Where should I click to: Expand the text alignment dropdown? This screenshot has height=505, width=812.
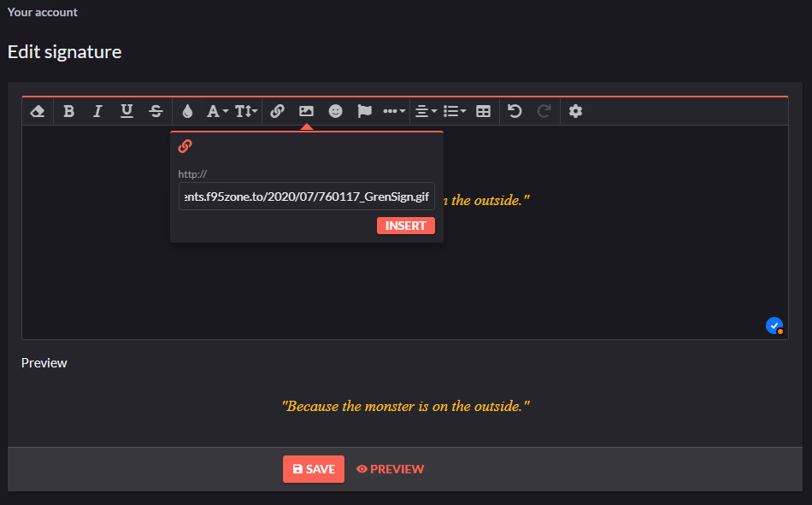425,111
